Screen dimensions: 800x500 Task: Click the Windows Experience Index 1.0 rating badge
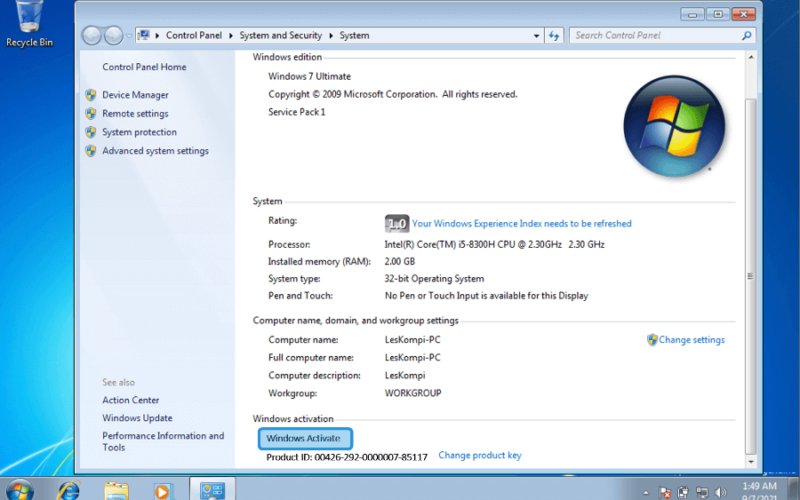click(397, 223)
